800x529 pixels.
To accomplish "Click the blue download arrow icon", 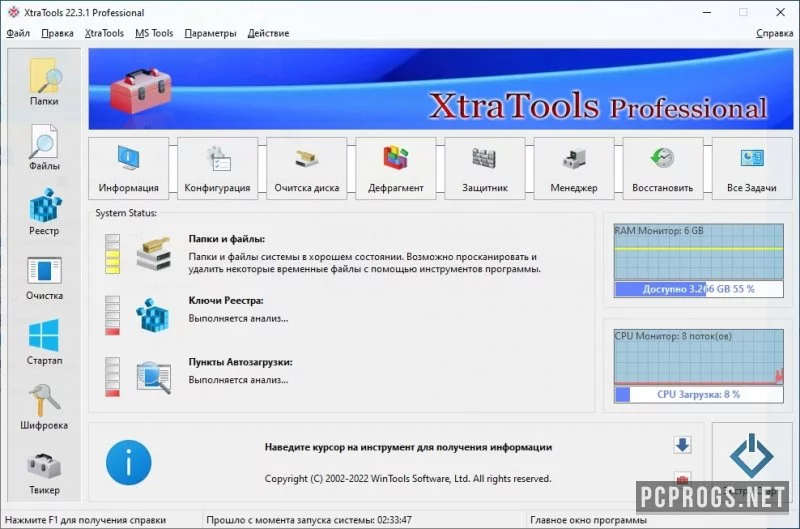I will pyautogui.click(x=683, y=445).
